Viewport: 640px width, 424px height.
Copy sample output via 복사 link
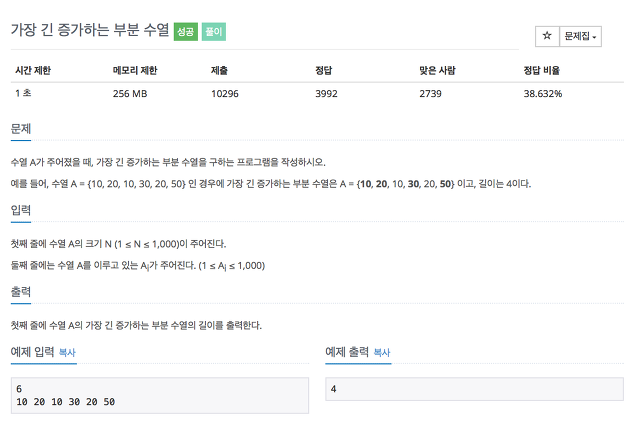point(382,352)
